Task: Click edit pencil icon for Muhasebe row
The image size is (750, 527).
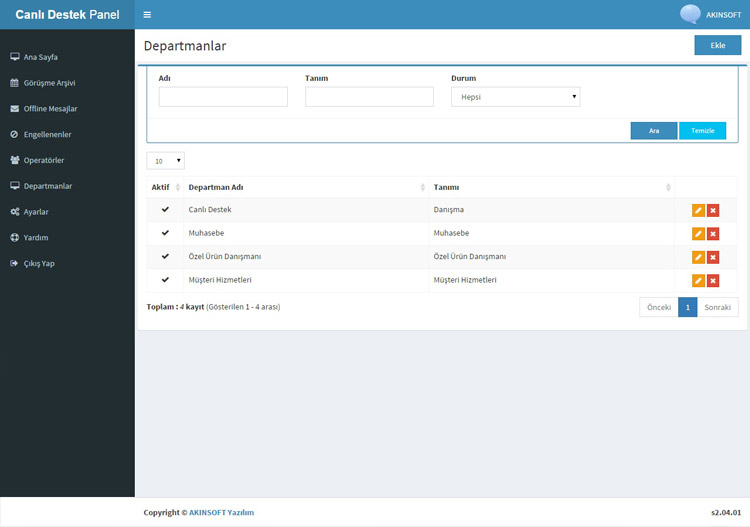Action: pyautogui.click(x=698, y=234)
